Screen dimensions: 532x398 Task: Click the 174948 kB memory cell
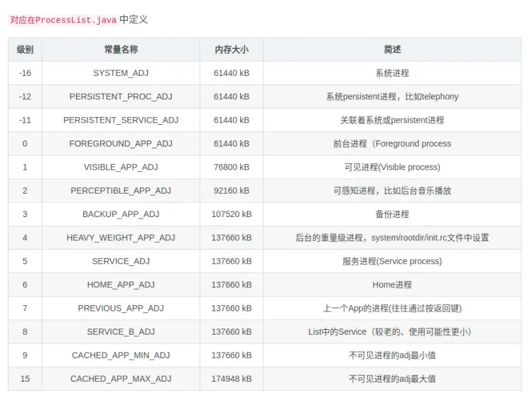232,379
